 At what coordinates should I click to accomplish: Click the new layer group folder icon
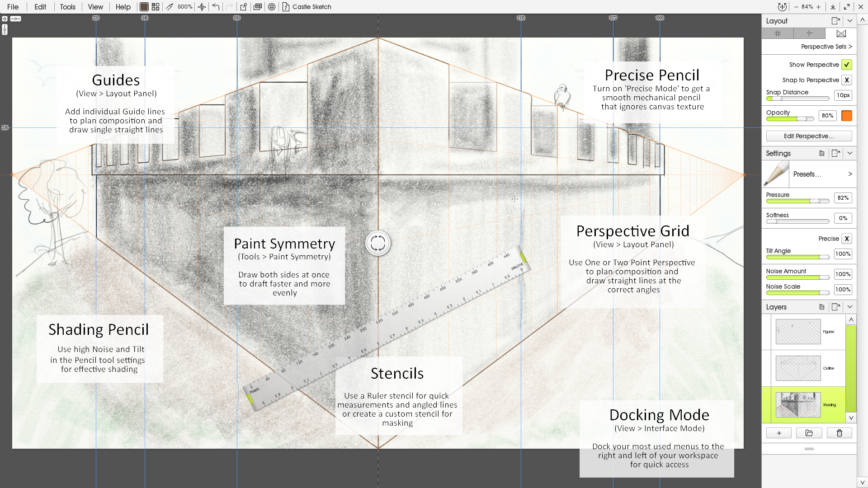click(809, 433)
